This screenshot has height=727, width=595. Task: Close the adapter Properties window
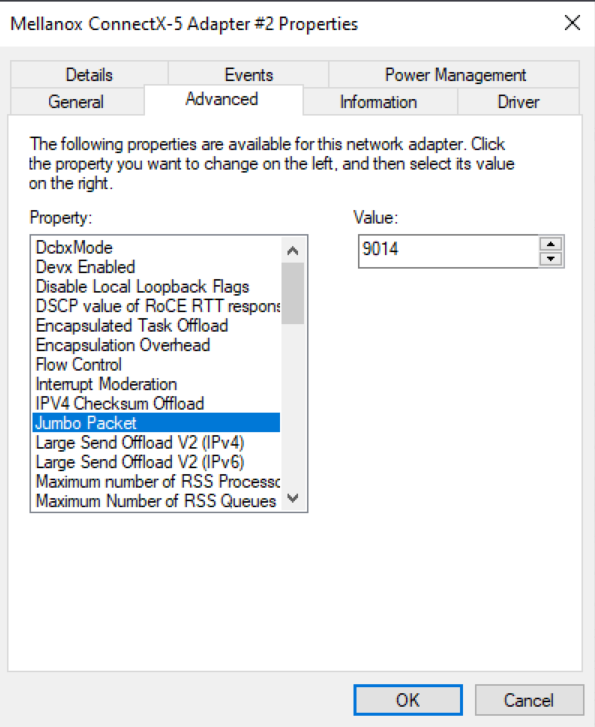click(x=572, y=22)
